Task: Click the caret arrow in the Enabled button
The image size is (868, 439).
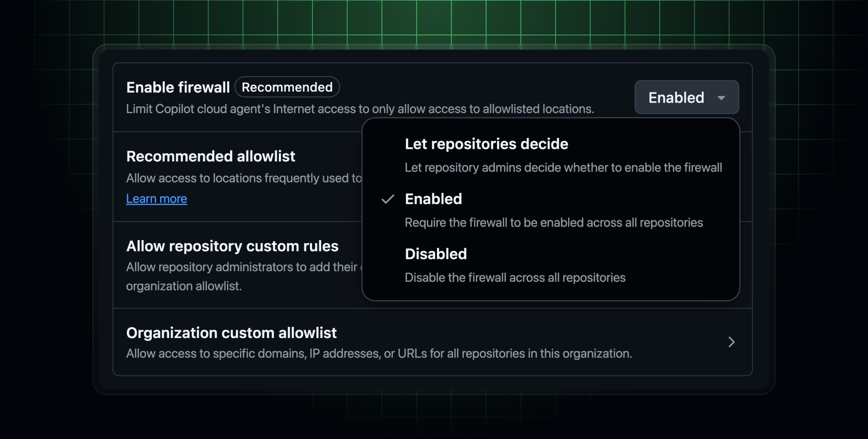Action: tap(721, 98)
